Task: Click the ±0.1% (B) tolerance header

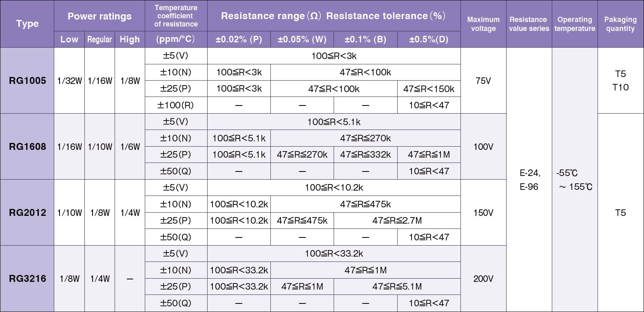Action: point(365,40)
